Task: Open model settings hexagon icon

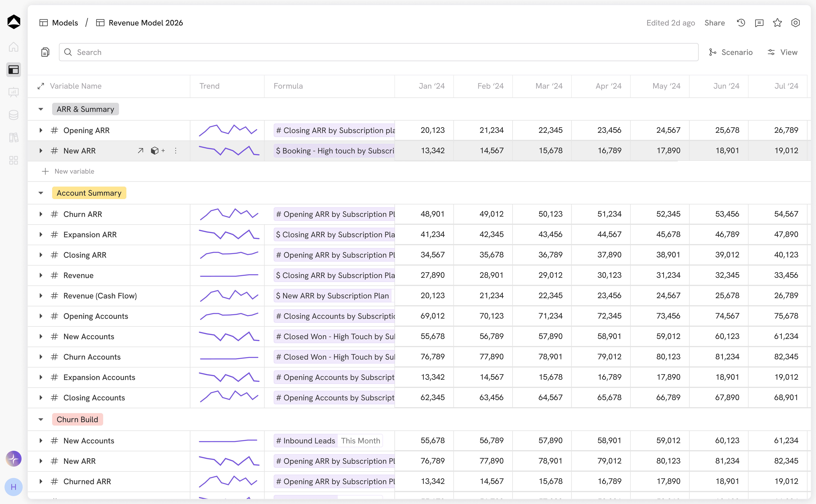Action: click(x=795, y=23)
